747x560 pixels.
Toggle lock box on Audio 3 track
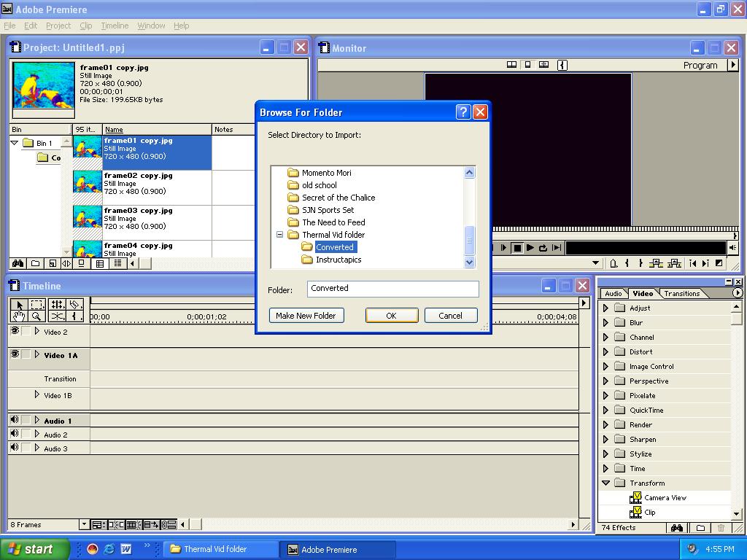coord(26,447)
